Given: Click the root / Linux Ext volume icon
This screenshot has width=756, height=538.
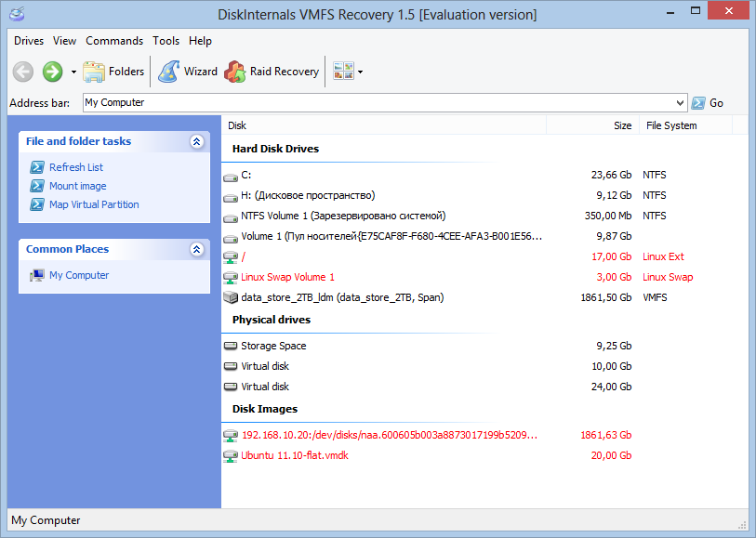Looking at the screenshot, I should click(x=231, y=257).
